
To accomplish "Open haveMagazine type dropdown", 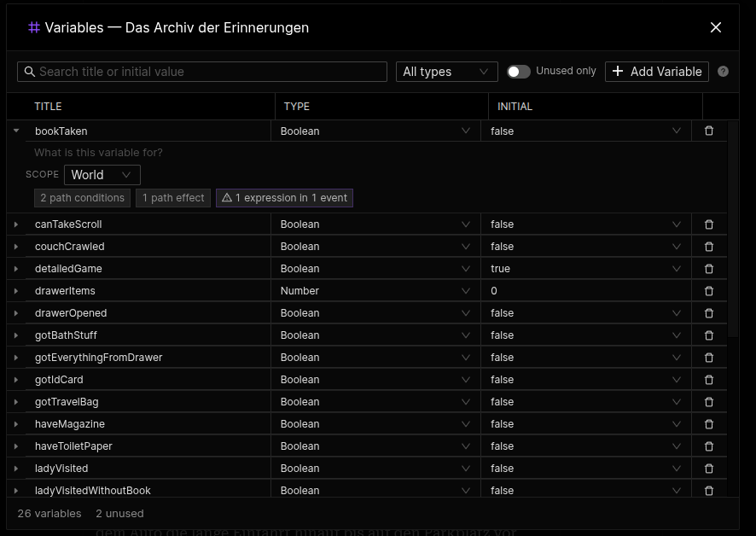I will pyautogui.click(x=375, y=424).
